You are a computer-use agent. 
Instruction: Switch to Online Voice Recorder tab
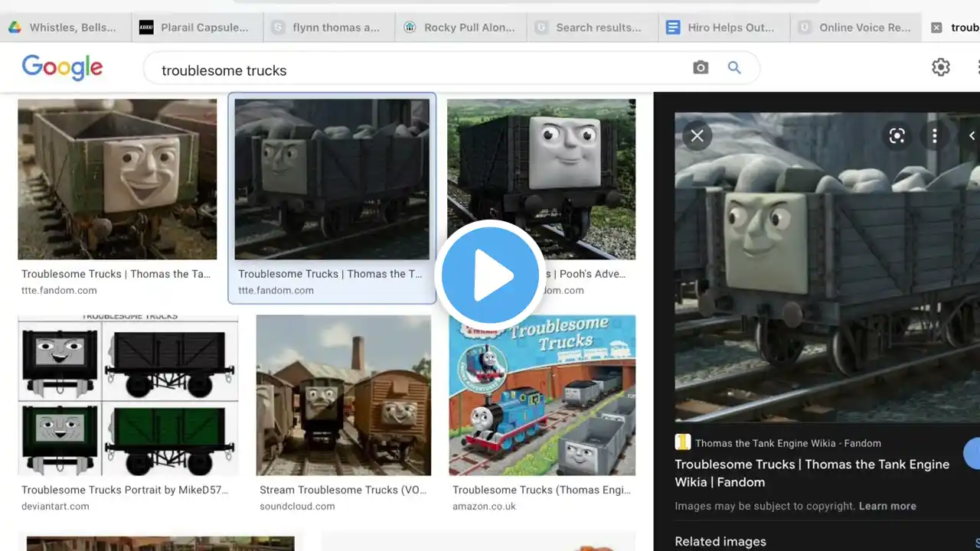tap(856, 28)
